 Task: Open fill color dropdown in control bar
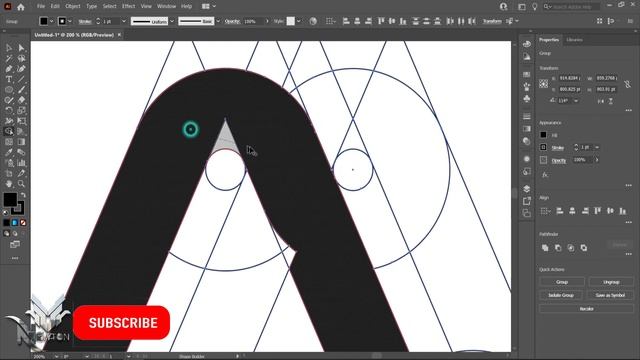click(x=51, y=21)
